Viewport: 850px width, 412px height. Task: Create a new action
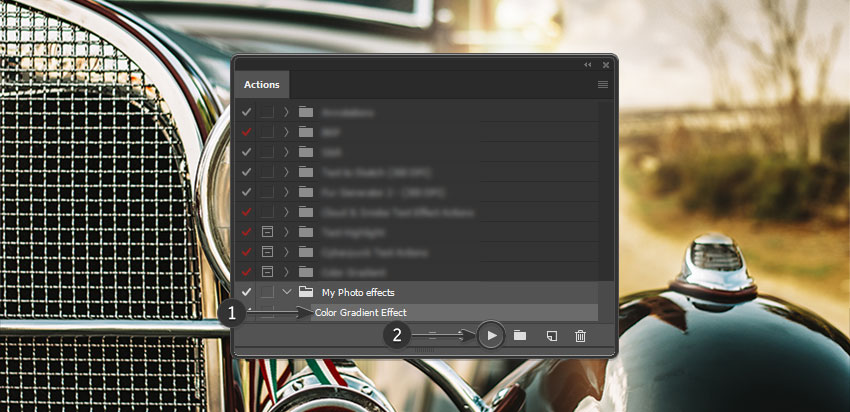pos(551,336)
